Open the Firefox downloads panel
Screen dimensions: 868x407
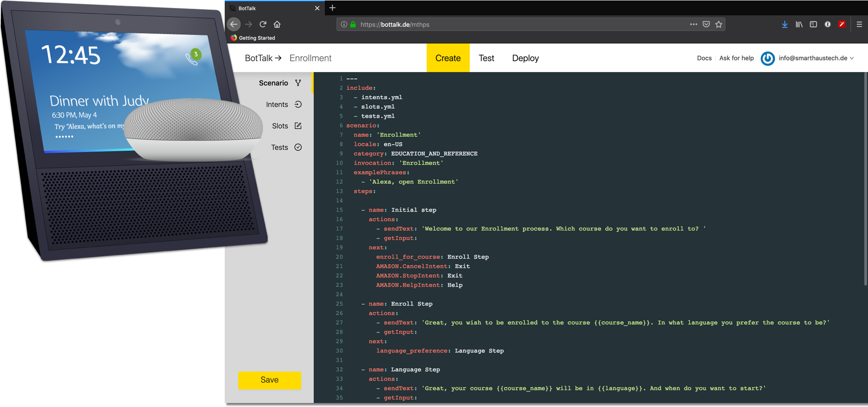click(785, 24)
